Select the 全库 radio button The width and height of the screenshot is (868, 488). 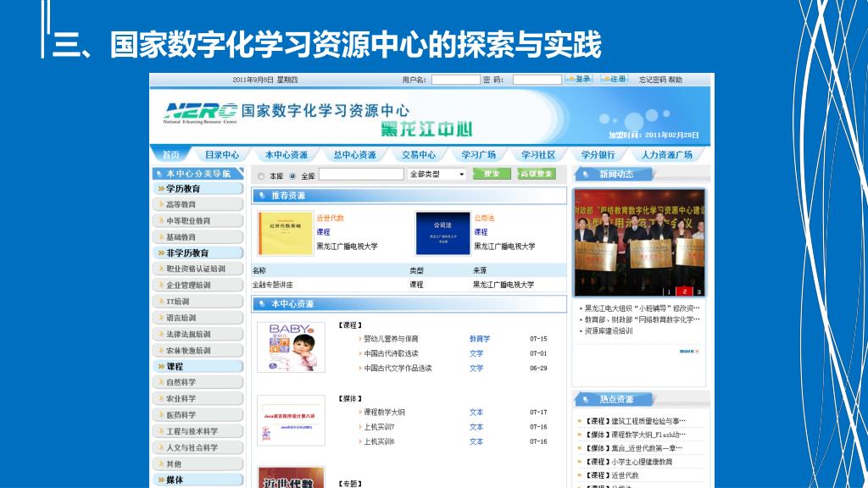292,176
